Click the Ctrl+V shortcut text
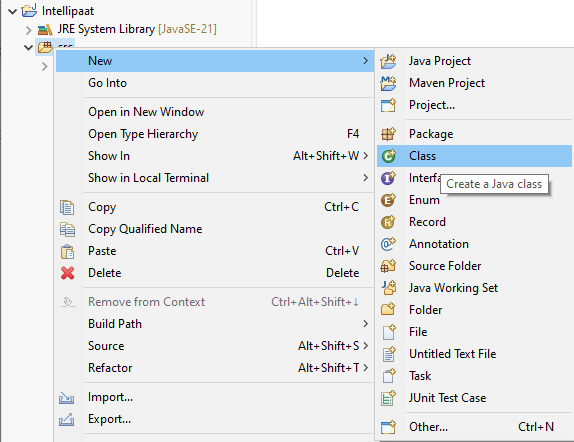 [x=342, y=251]
